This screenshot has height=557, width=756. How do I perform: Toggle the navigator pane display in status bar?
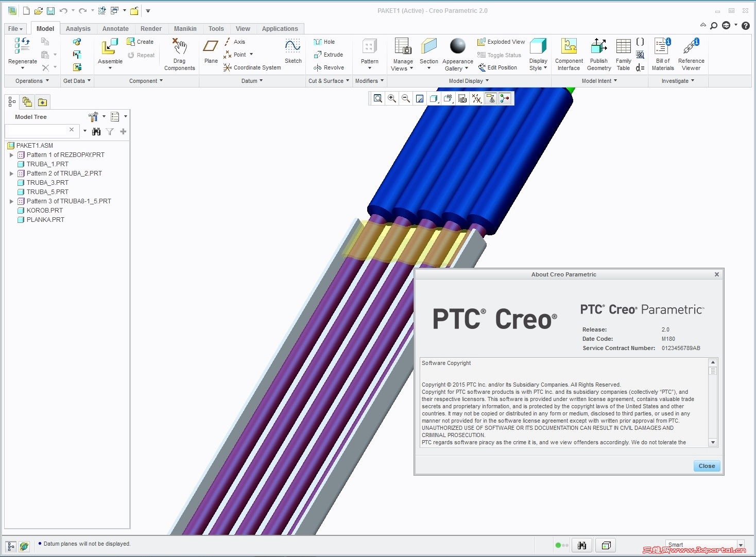click(x=11, y=546)
